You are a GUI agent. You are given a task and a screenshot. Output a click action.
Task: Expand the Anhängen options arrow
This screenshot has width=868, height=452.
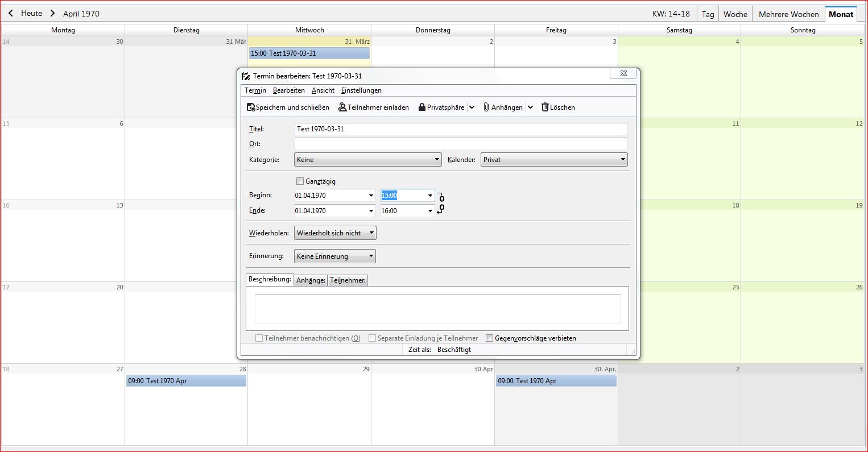point(530,107)
